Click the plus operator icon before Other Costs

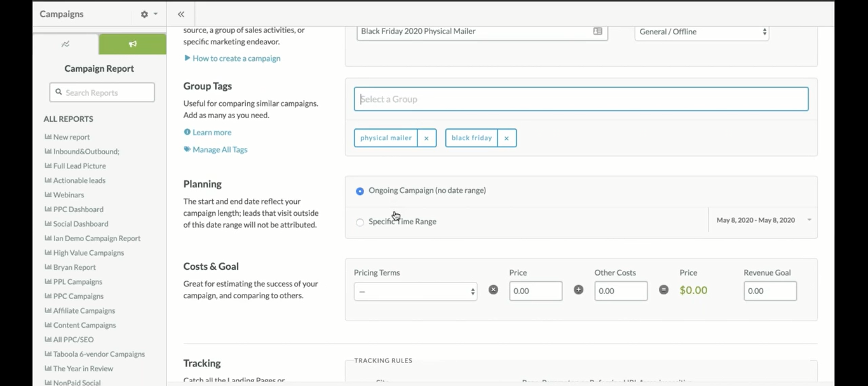578,289
